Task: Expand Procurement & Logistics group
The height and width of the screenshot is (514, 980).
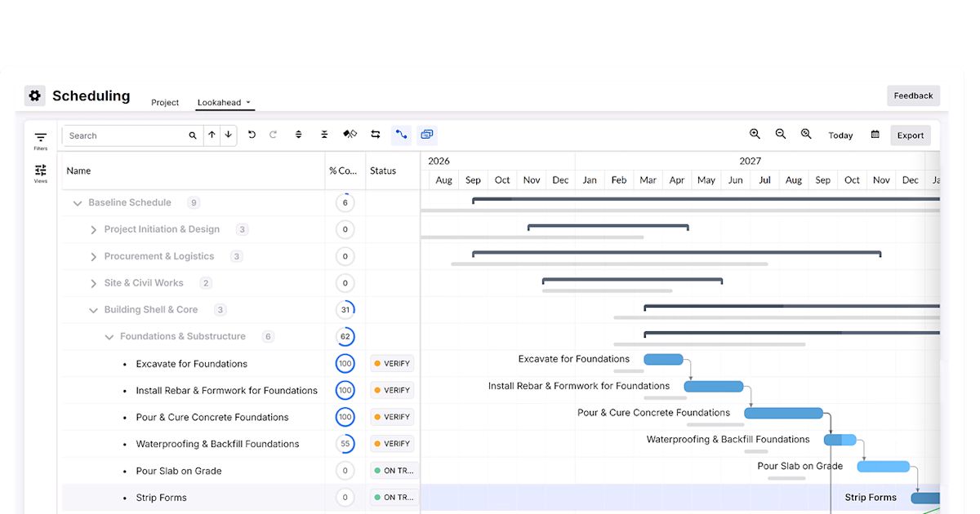Action: [x=94, y=256]
